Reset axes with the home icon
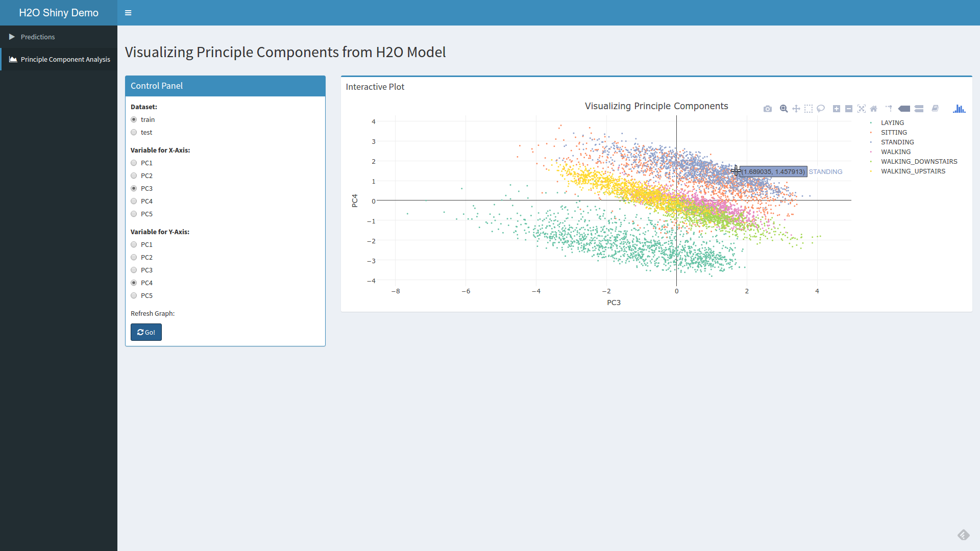 (874, 109)
